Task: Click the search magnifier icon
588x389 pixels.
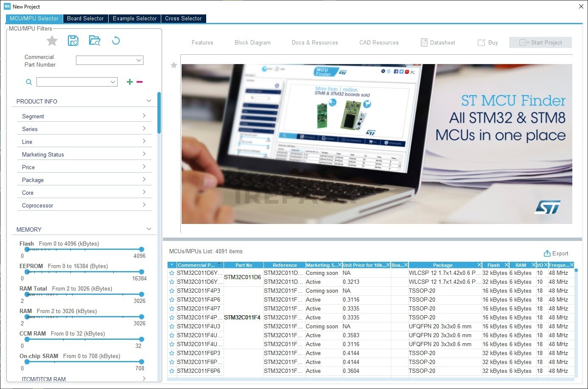Action: 29,82
